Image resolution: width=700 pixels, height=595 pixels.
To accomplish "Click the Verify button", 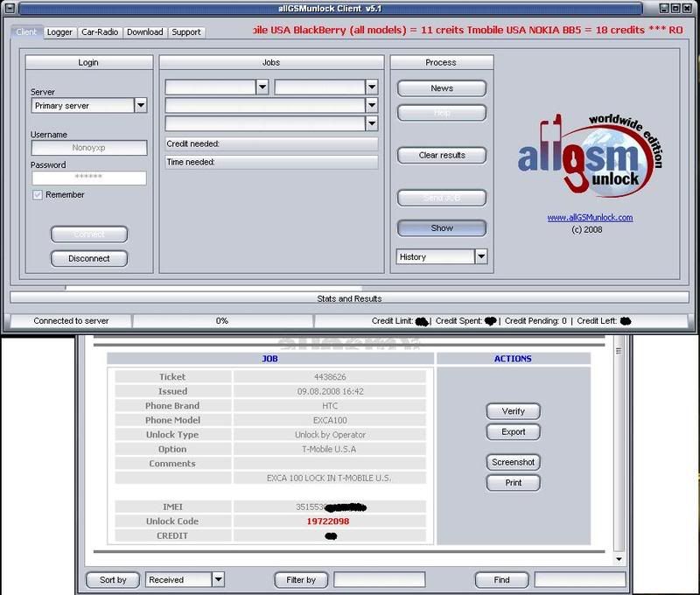I will pyautogui.click(x=513, y=411).
